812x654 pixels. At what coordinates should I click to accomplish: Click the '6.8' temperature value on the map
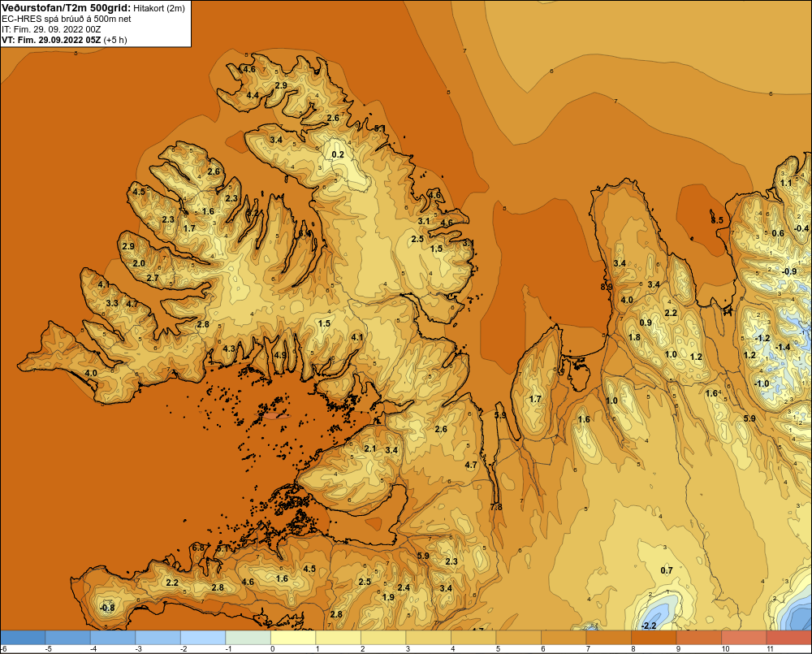point(198,548)
